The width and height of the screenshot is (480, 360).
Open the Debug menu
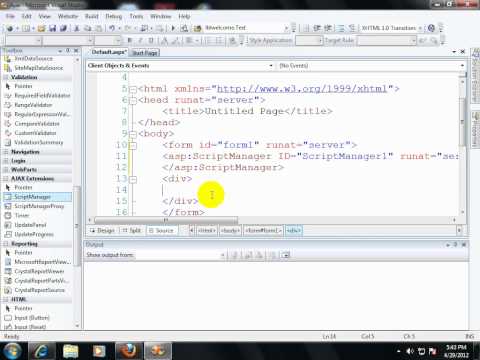tap(114, 16)
